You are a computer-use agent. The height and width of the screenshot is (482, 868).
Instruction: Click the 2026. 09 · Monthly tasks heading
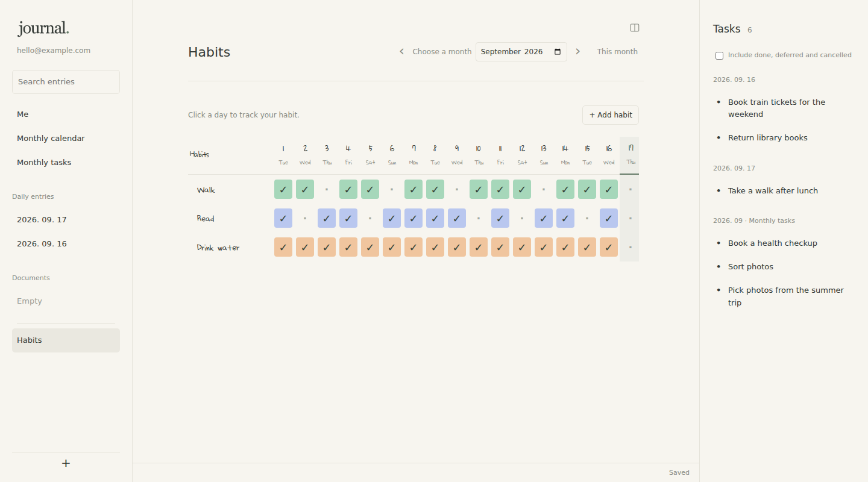tap(754, 221)
